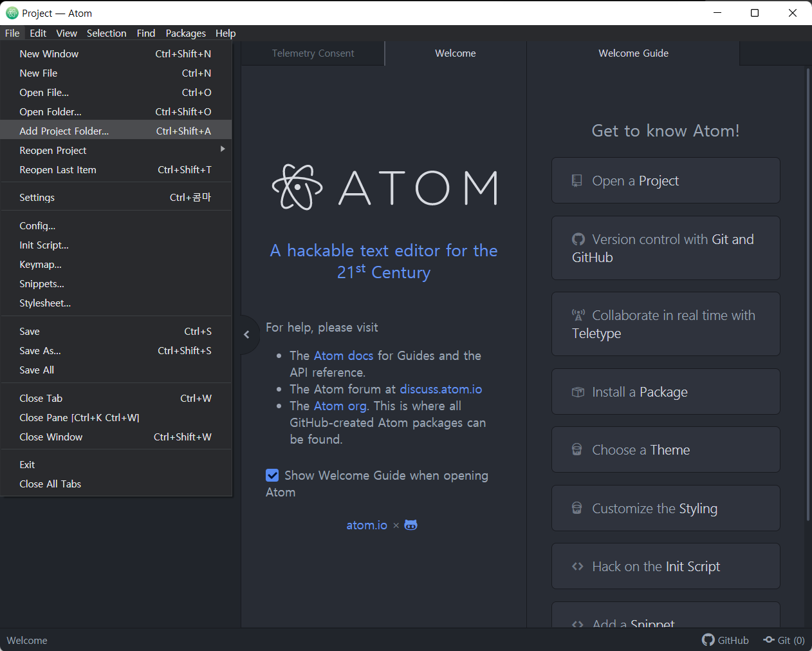The height and width of the screenshot is (651, 812).
Task: Open Settings from the File menu
Action: [x=116, y=198]
